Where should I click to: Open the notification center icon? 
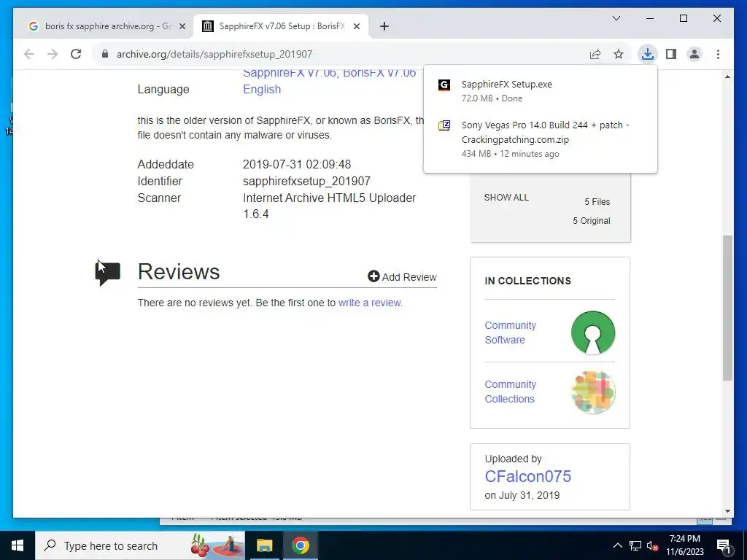(x=723, y=545)
